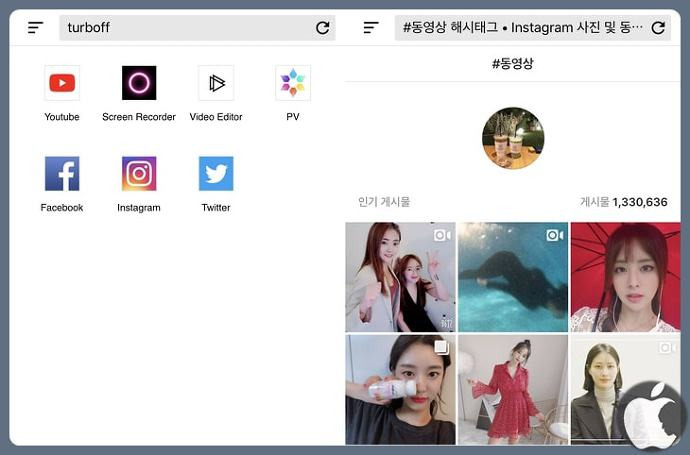Open the Facebook shortcut icon

coord(62,173)
